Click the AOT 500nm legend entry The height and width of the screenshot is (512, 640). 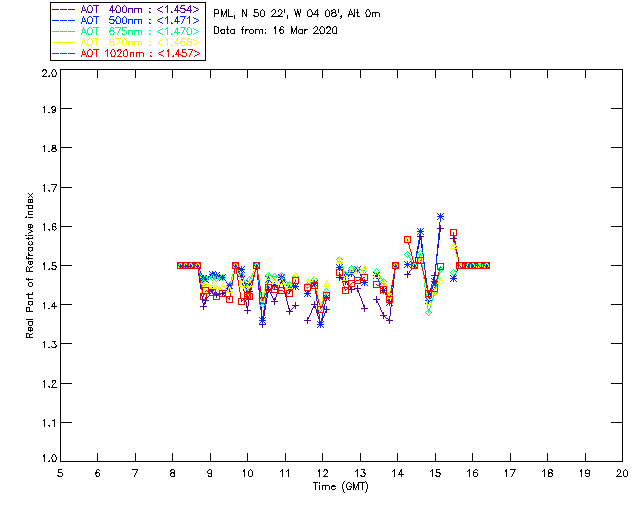[x=126, y=20]
